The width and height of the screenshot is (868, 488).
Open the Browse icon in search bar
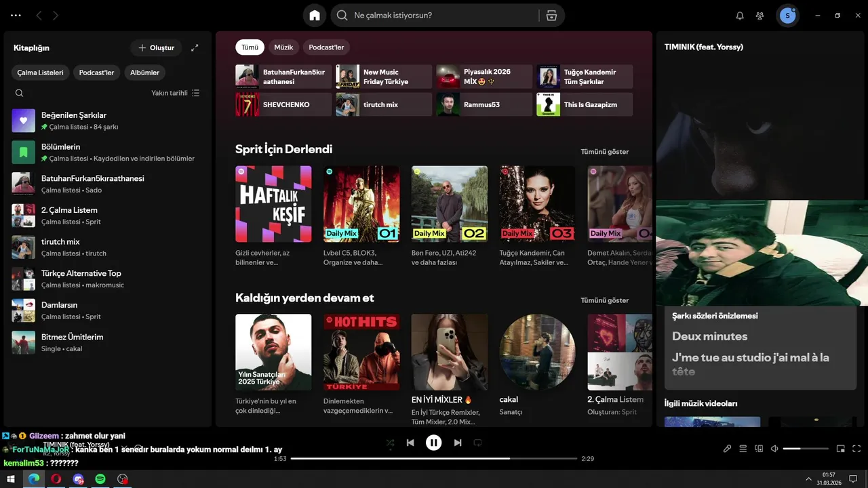(x=551, y=16)
